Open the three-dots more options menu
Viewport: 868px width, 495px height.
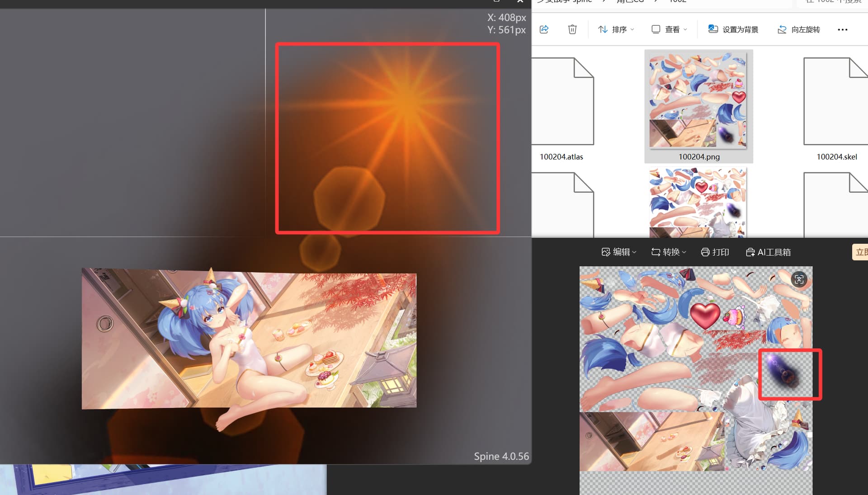coord(842,29)
